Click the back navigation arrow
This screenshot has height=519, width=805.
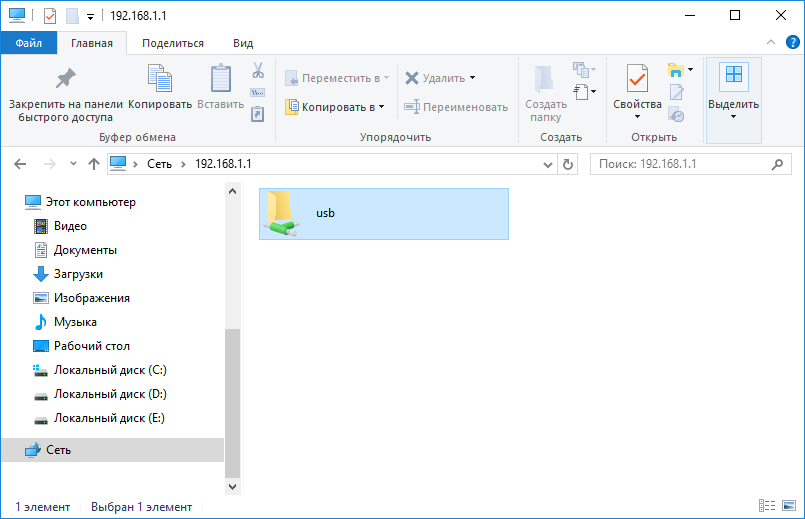pos(22,164)
